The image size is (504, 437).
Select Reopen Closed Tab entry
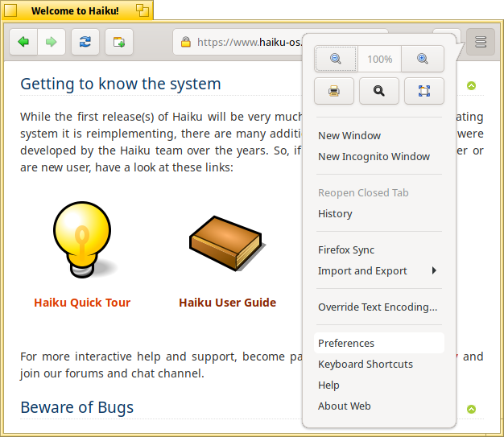pos(379,193)
